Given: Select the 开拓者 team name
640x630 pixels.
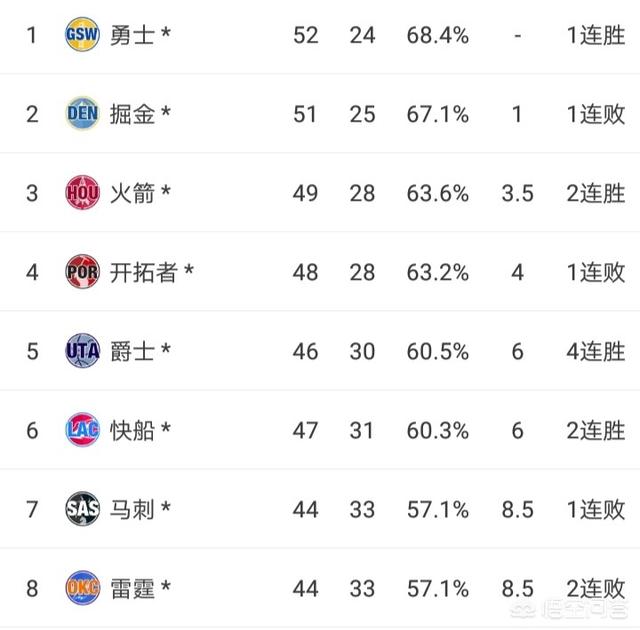Looking at the screenshot, I should [x=144, y=273].
